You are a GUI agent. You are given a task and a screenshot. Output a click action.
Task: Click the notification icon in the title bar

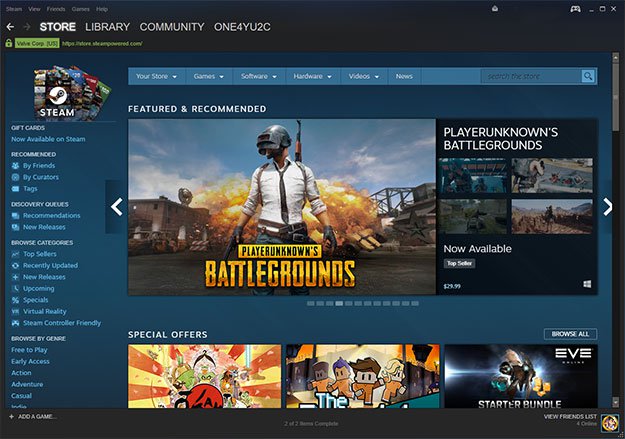(494, 9)
